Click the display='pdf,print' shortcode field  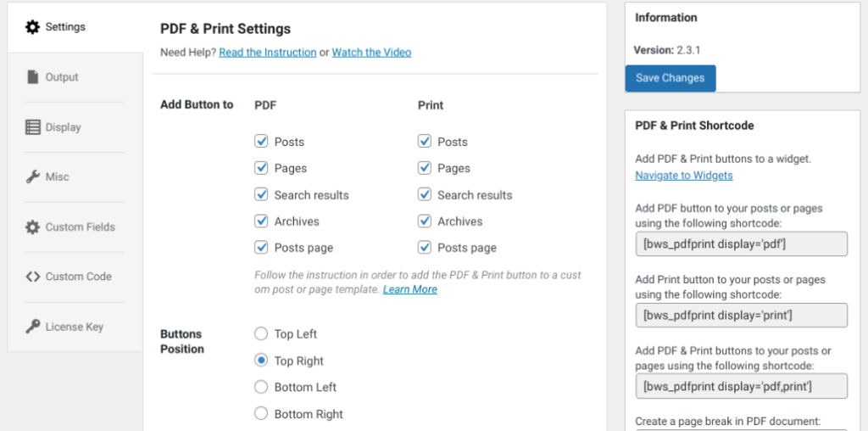tap(741, 386)
